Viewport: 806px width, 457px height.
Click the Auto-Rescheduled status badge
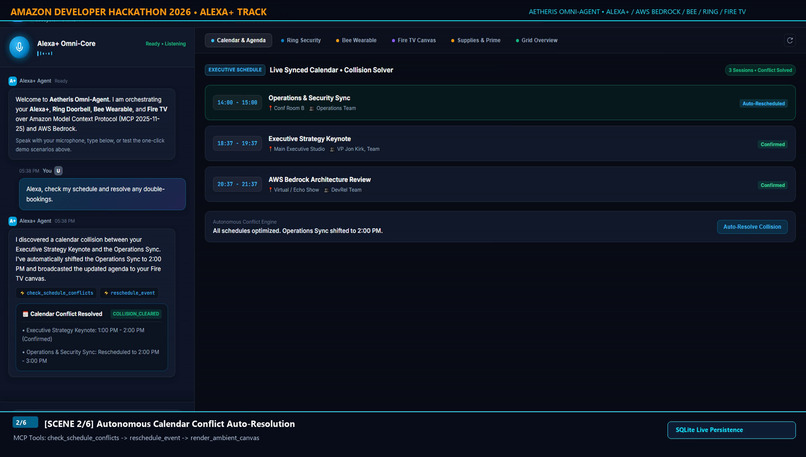tap(763, 103)
